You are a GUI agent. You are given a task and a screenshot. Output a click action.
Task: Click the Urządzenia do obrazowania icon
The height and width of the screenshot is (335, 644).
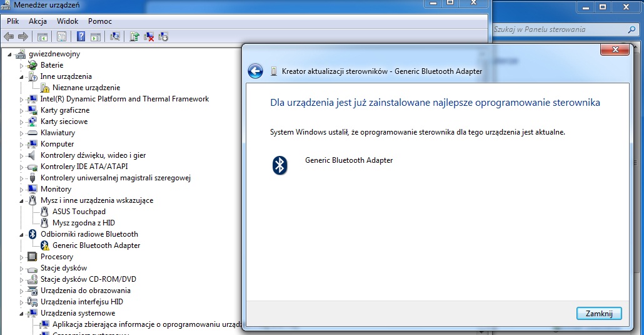[32, 291]
